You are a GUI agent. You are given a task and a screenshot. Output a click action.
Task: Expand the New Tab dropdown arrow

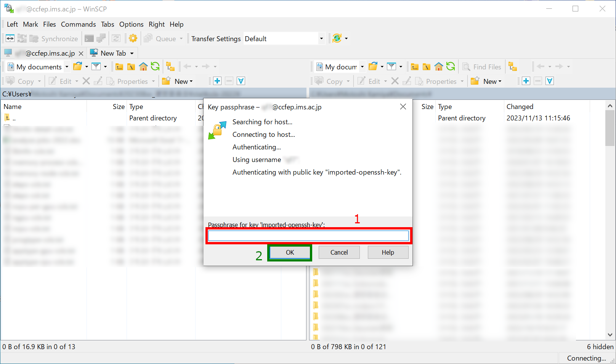point(132,53)
